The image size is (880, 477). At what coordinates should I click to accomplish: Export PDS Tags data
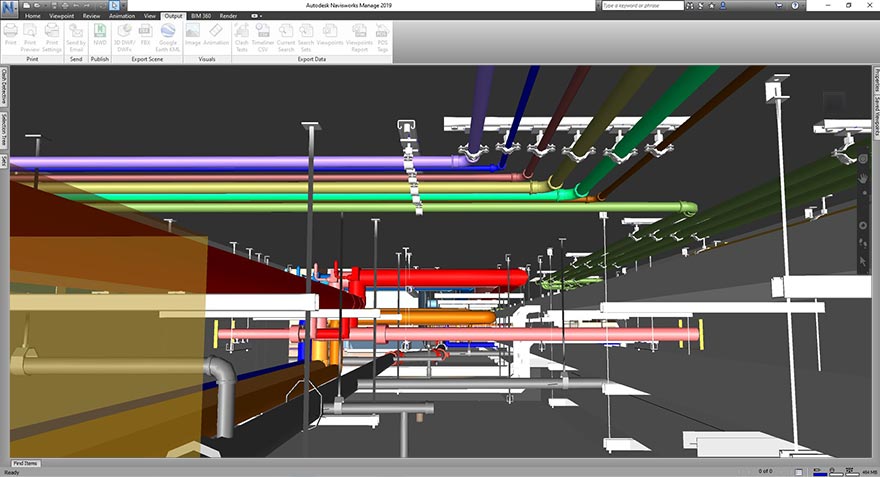(383, 37)
